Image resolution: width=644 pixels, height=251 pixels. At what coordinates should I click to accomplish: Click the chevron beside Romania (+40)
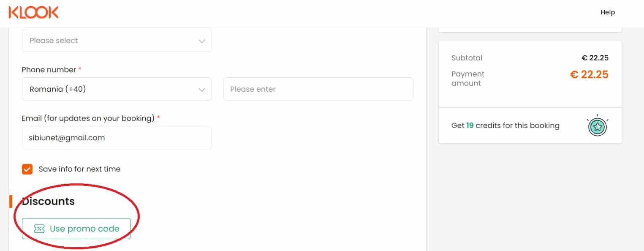202,90
